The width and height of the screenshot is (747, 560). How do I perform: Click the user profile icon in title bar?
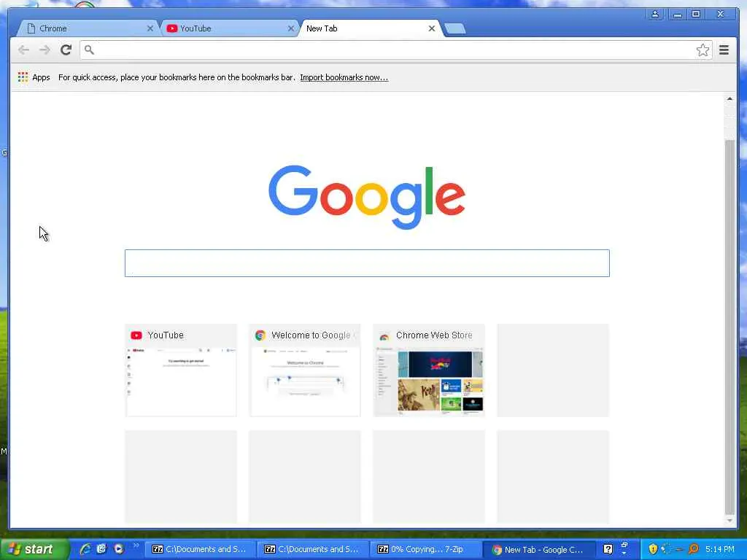click(655, 15)
